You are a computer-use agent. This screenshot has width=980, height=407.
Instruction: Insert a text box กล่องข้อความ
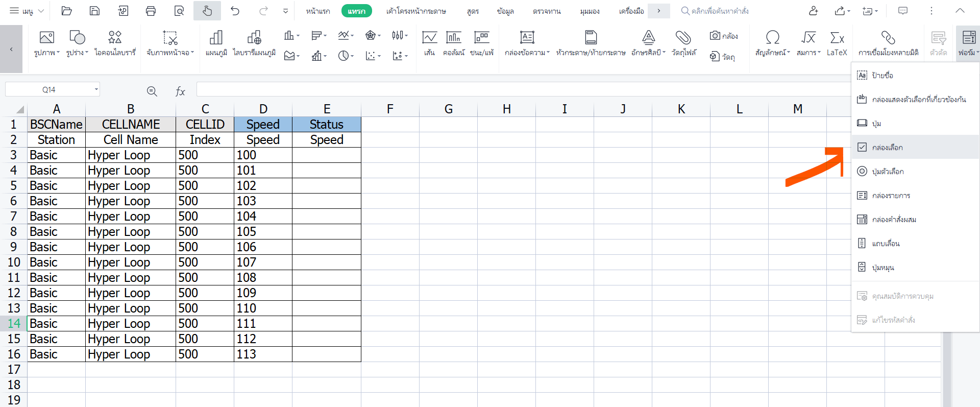point(527,43)
